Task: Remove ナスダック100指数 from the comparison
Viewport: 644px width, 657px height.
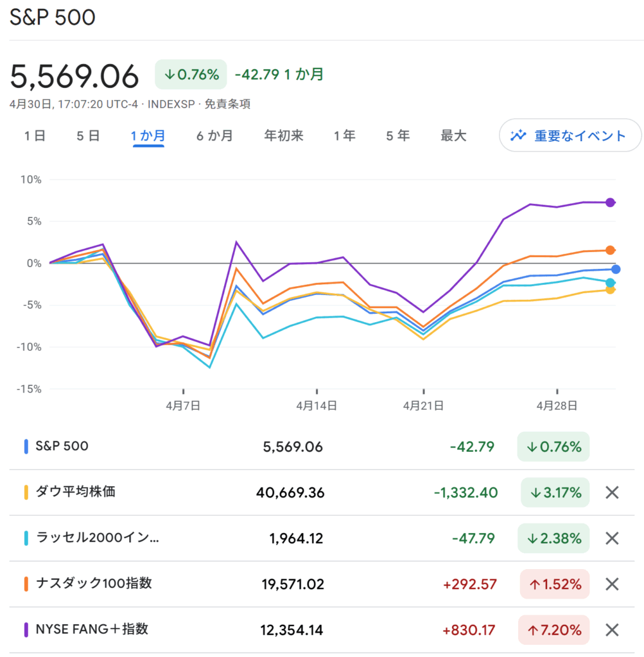Action: coord(612,584)
